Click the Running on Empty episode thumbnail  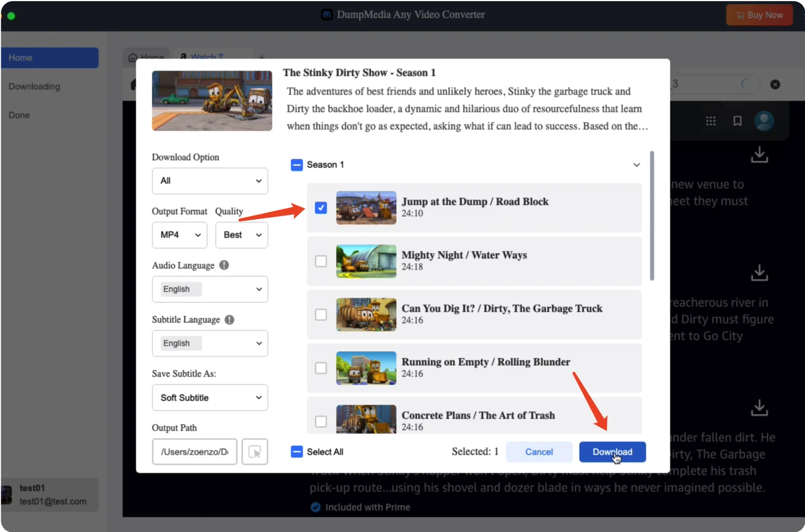pyautogui.click(x=366, y=368)
